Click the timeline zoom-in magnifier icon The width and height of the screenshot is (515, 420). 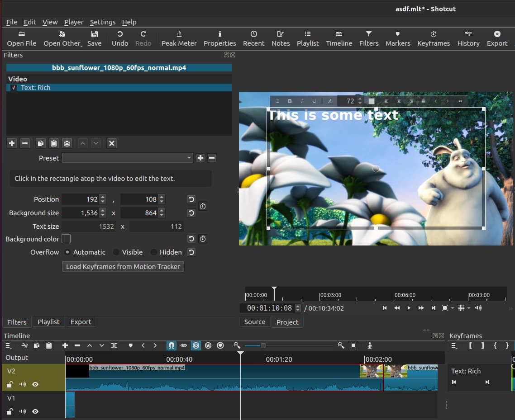(x=341, y=345)
